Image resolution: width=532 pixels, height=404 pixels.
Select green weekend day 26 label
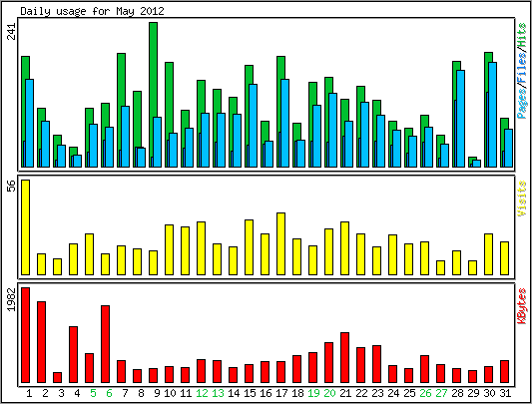pyautogui.click(x=425, y=393)
